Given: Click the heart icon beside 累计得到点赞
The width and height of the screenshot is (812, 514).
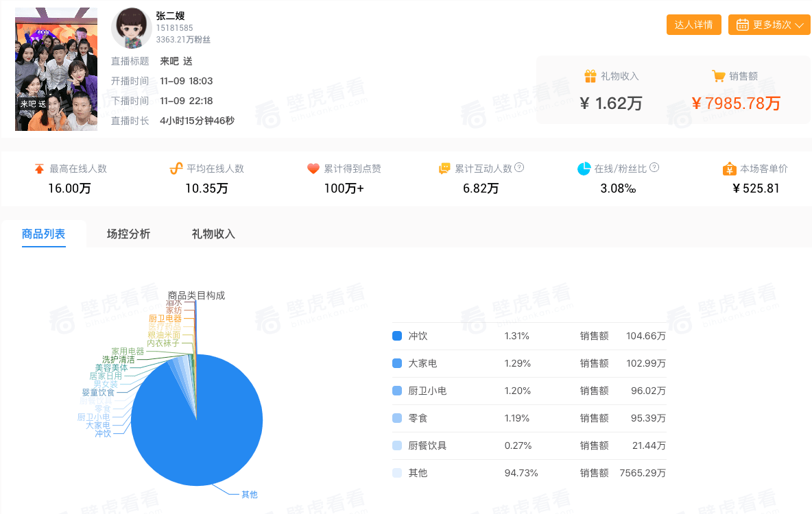Looking at the screenshot, I should click(313, 169).
